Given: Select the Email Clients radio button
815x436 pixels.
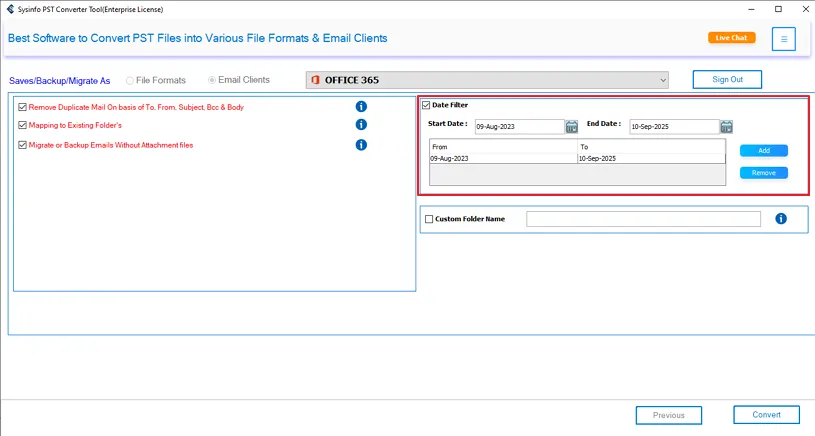Looking at the screenshot, I should pyautogui.click(x=211, y=80).
